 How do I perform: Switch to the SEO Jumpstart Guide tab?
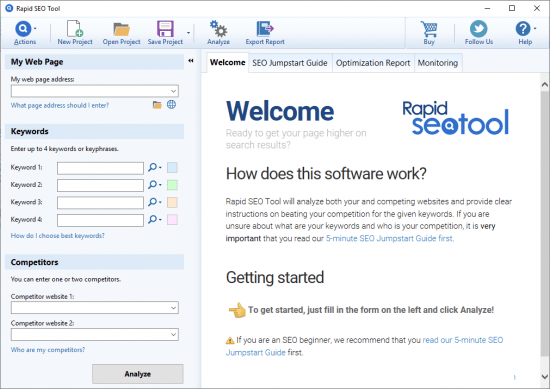(290, 63)
